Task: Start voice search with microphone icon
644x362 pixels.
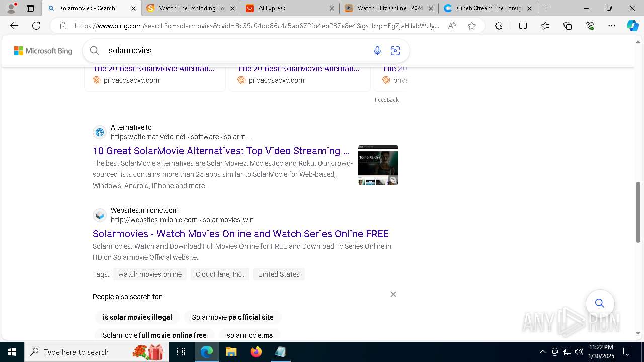Action: [377, 50]
